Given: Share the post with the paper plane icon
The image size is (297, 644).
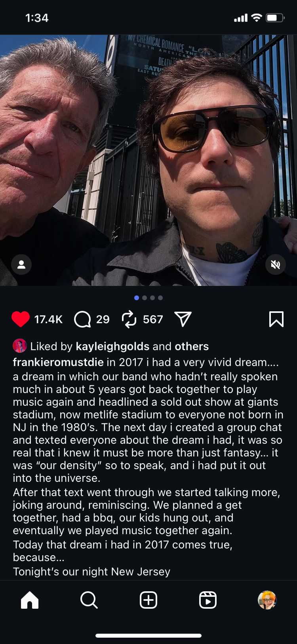Looking at the screenshot, I should (183, 319).
